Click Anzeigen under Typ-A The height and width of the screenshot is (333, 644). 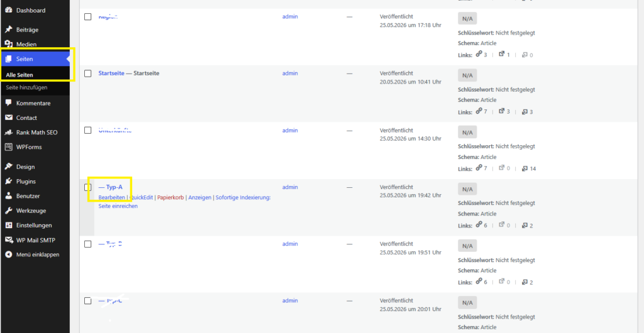[200, 197]
